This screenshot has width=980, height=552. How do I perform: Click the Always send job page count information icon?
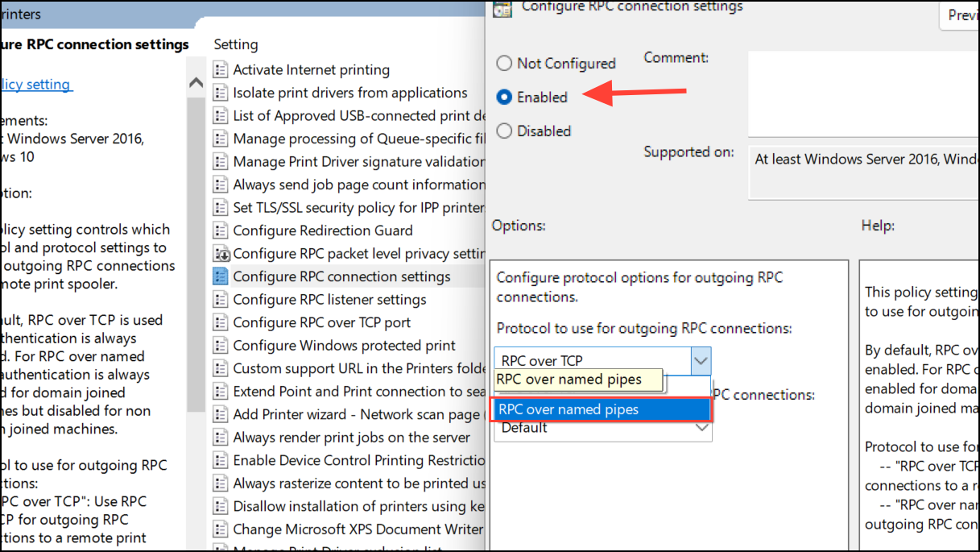221,185
